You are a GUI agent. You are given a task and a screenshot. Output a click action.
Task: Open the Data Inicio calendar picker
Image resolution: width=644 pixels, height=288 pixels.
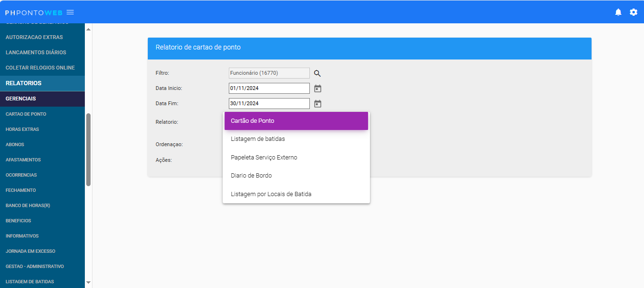coord(317,88)
